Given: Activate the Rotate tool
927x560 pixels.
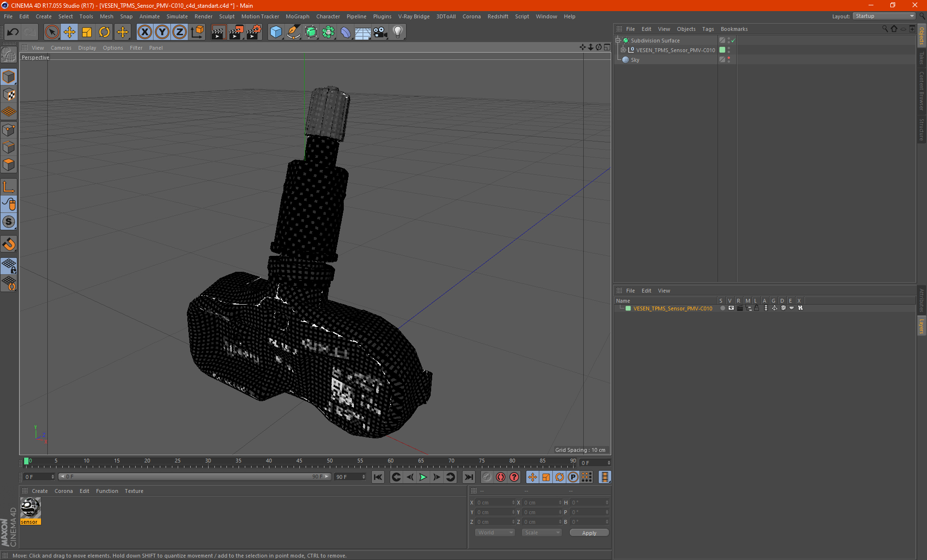Looking at the screenshot, I should tap(104, 32).
